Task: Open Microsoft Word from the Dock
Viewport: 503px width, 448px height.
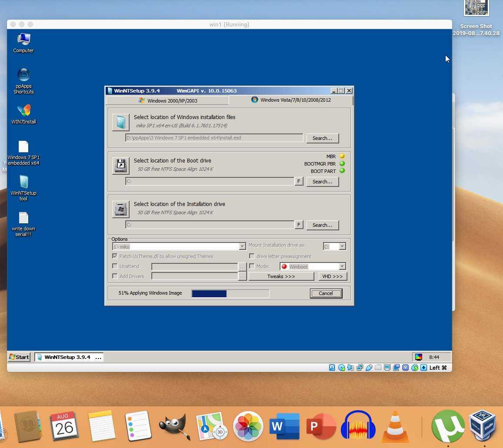Action: (x=285, y=426)
